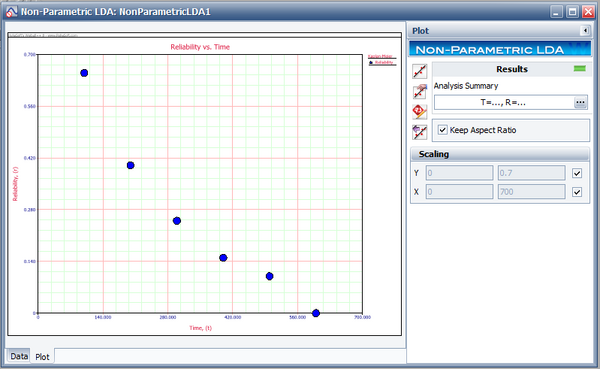Click the Kaplan-Meier legend label

tap(380, 57)
